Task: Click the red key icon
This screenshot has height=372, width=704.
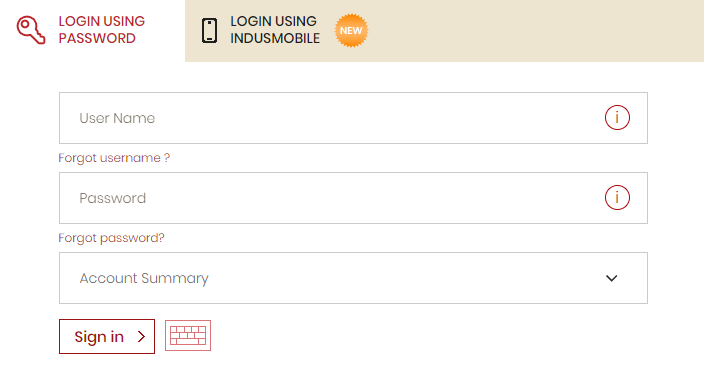Action: (31, 30)
